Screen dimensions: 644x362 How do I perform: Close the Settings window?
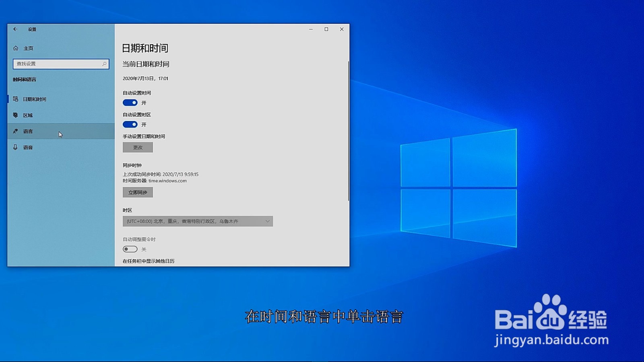click(342, 29)
